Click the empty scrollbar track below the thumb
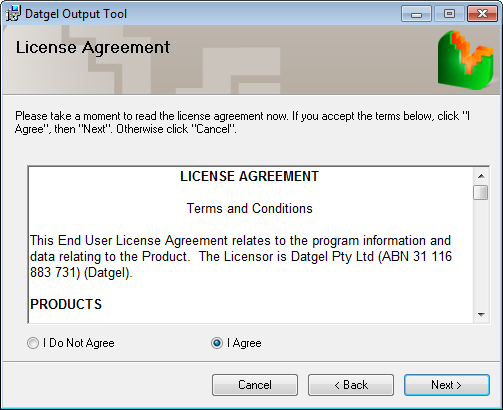The width and height of the screenshot is (503, 410). (x=481, y=253)
